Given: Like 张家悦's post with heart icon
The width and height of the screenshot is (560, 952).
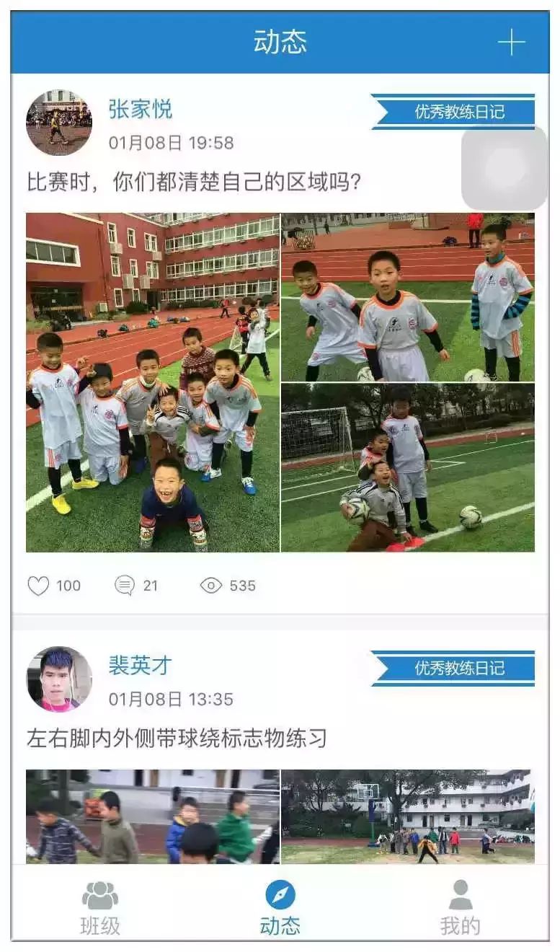Looking at the screenshot, I should point(38,586).
